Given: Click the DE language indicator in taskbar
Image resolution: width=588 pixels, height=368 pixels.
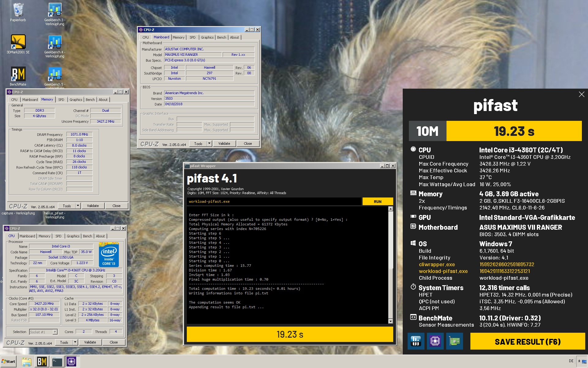Looking at the screenshot, I should point(571,361).
